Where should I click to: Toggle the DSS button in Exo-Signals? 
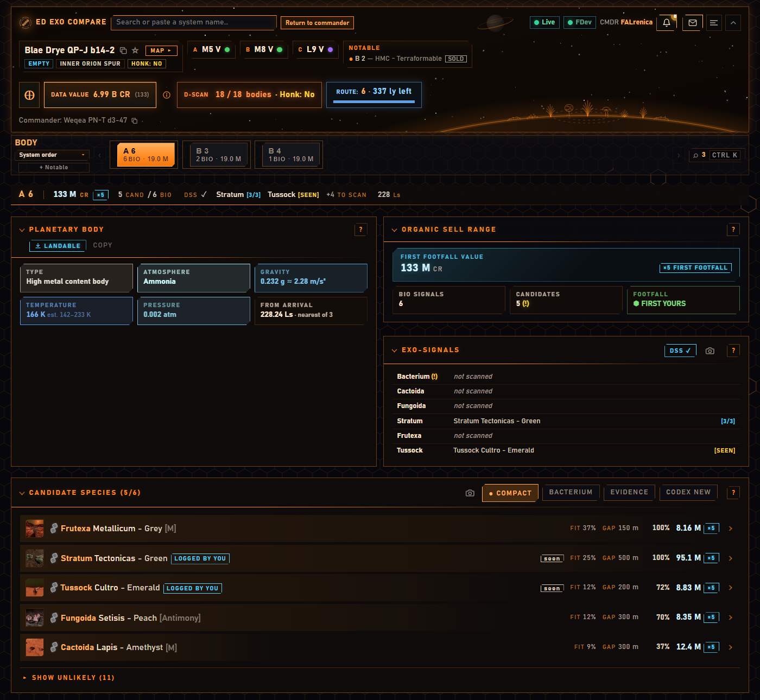click(x=680, y=351)
